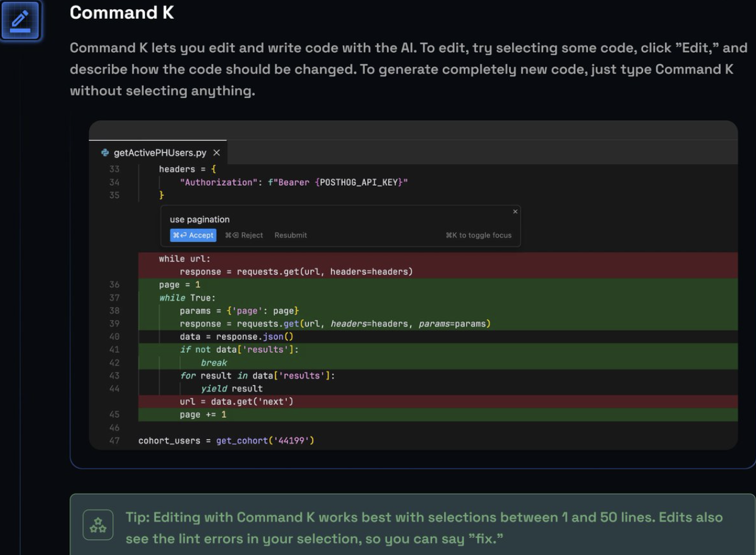Screen dimensions: 756x555
Task: Click the removed url = data.get('next') line
Action: tap(237, 401)
